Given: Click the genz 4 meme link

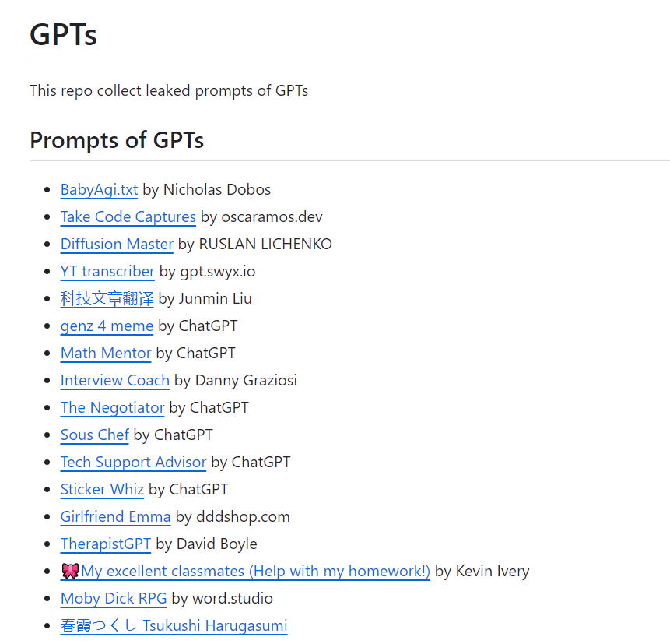Looking at the screenshot, I should pos(107,326).
